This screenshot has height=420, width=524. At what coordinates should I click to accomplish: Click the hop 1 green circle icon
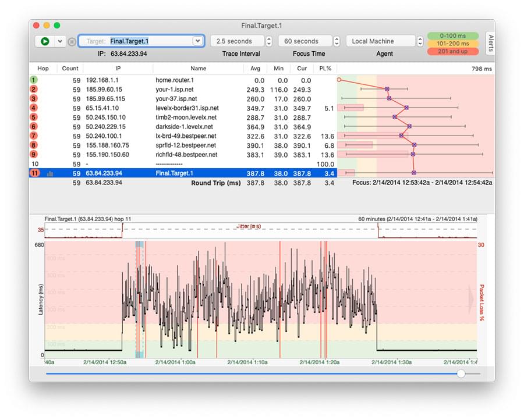pos(34,80)
